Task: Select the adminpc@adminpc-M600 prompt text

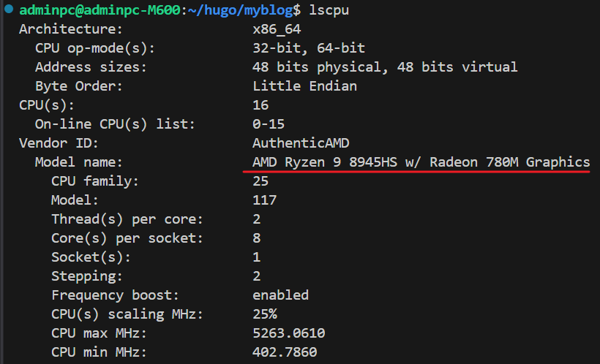Action: click(x=100, y=10)
